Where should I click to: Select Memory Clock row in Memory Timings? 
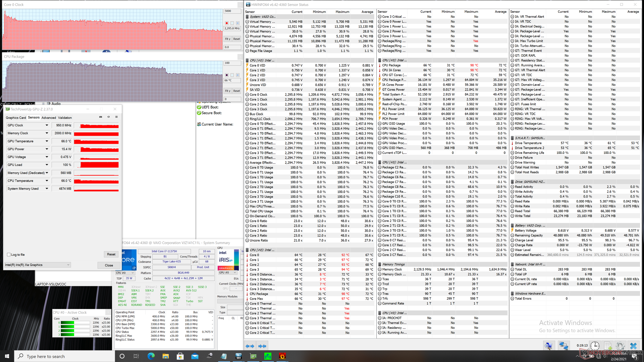click(443, 269)
